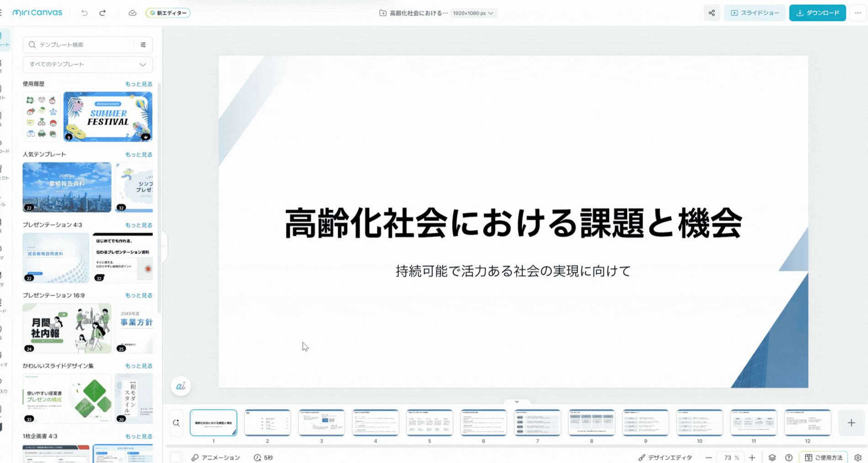The width and height of the screenshot is (868, 463).
Task: Open the すべてのテンプレート dropdown
Action: 87,64
